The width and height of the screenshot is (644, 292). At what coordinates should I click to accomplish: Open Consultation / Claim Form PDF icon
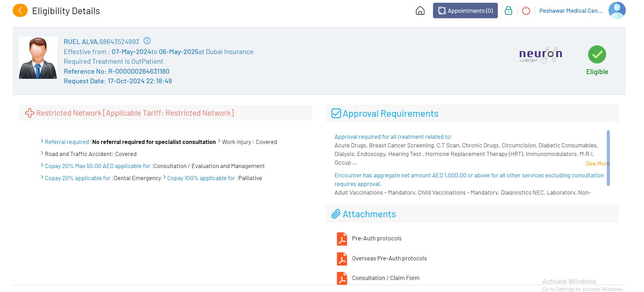tap(342, 278)
